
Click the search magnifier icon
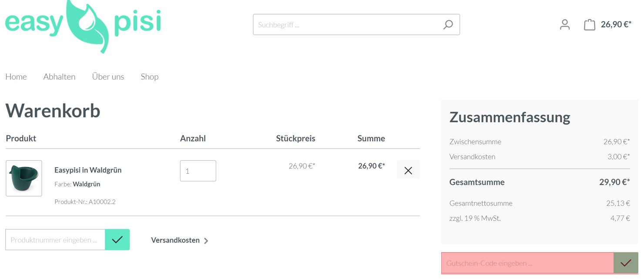[x=448, y=25]
